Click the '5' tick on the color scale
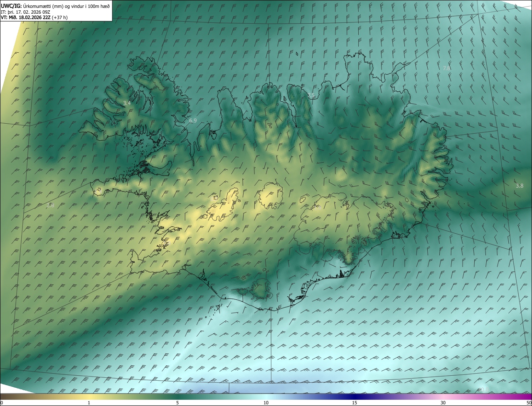Viewport: 532px width, 406px height. (x=177, y=403)
